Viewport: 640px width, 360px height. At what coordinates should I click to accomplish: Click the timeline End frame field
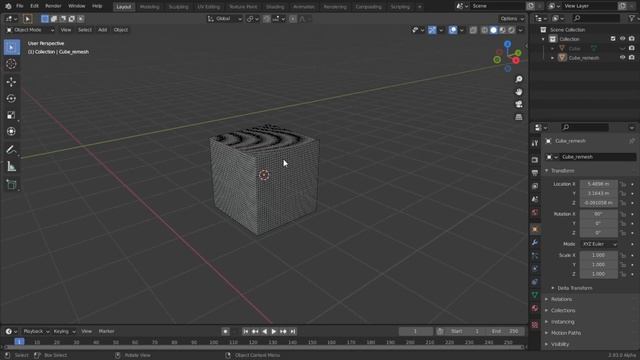(504, 331)
